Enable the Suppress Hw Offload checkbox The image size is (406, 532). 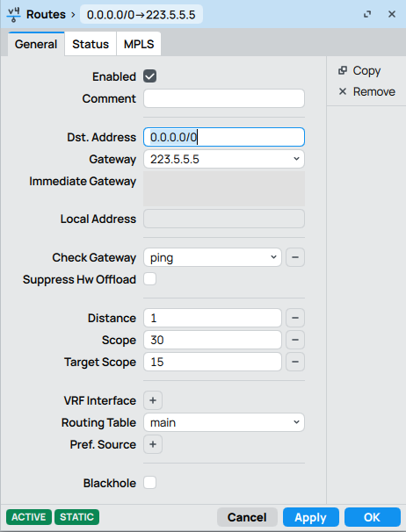click(x=149, y=279)
